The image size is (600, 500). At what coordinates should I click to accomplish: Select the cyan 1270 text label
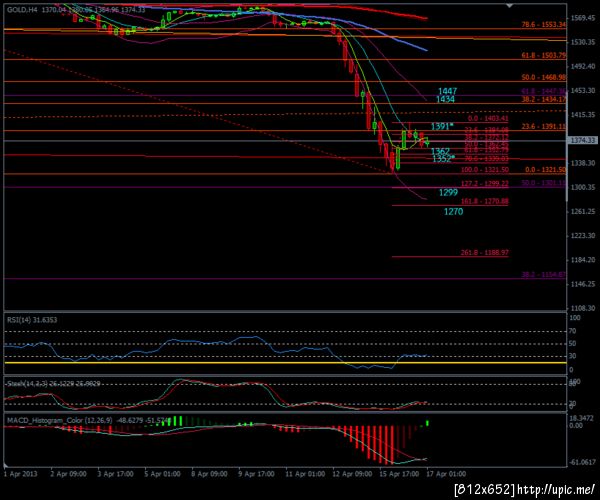[453, 211]
